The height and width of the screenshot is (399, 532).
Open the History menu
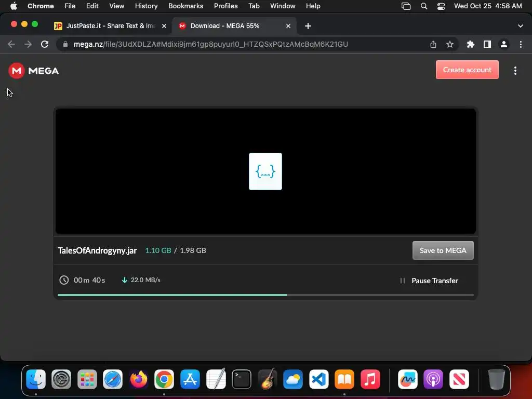click(146, 6)
